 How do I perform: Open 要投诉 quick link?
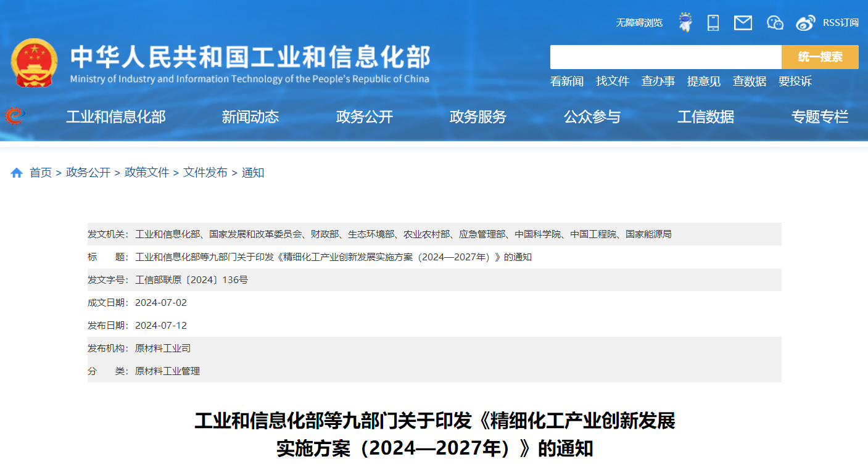point(795,81)
